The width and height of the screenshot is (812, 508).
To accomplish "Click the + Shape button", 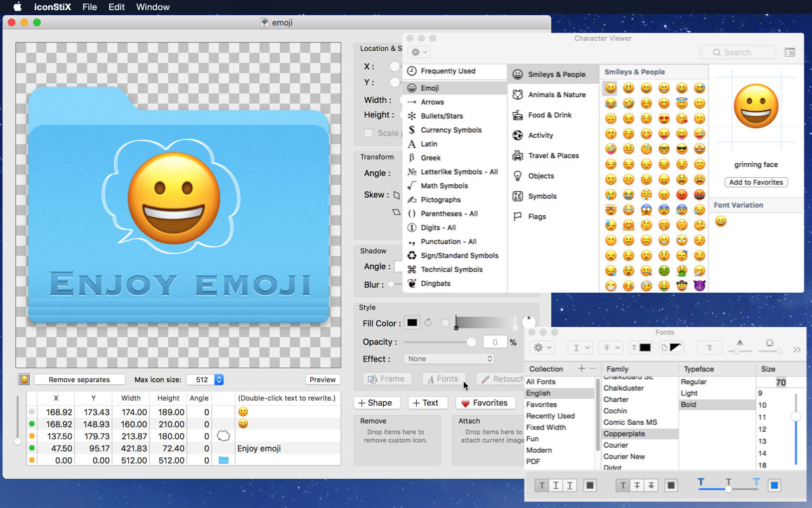I will (x=377, y=403).
